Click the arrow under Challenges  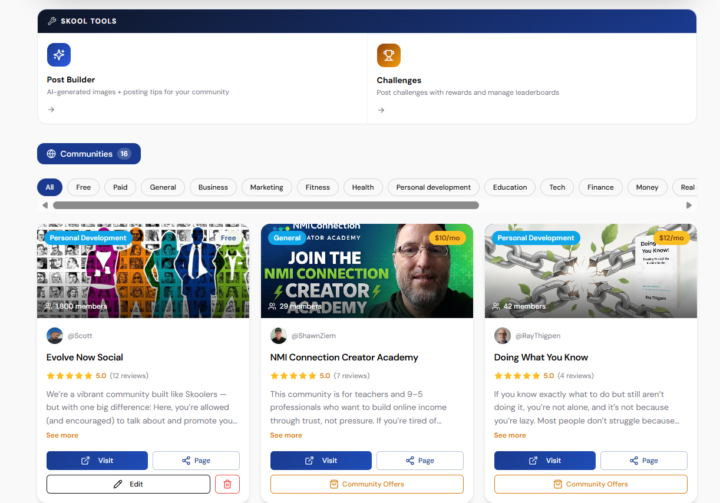(x=381, y=110)
